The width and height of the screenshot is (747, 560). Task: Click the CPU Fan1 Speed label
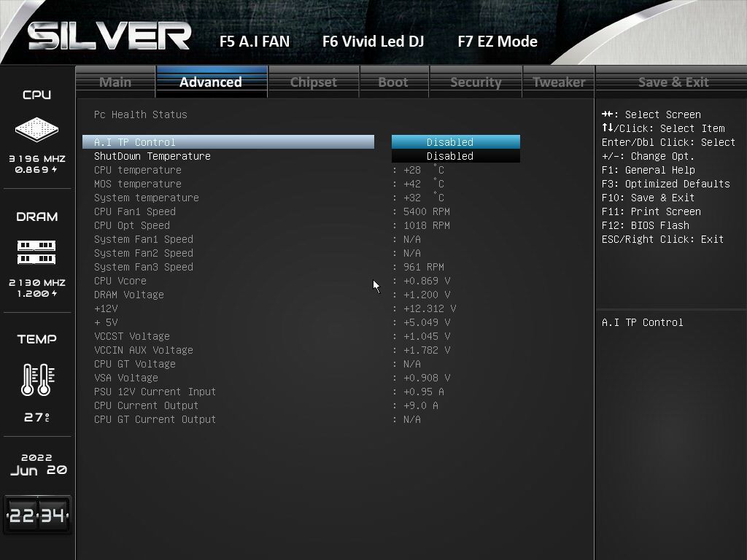(135, 211)
